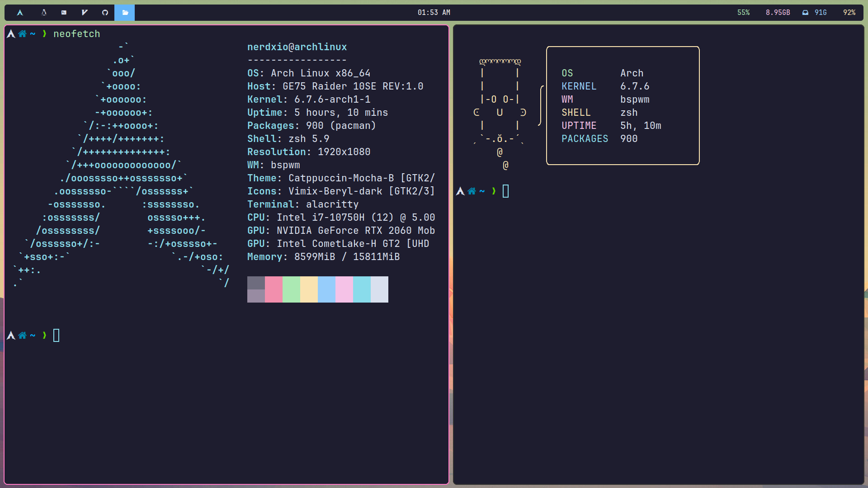The image size is (868, 488).
Task: Click the cursor at the right terminal prompt
Action: pyautogui.click(x=506, y=191)
